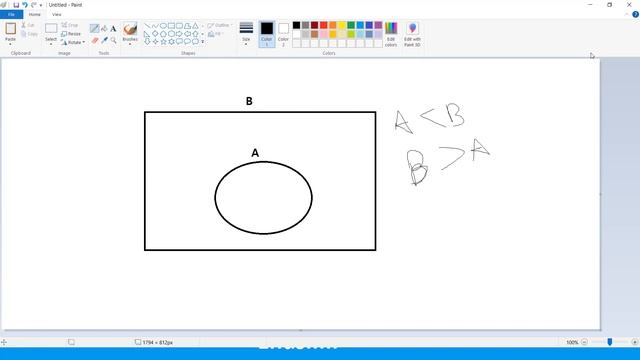The image size is (640, 360).
Task: Choose the black palette swatch
Action: click(x=296, y=25)
